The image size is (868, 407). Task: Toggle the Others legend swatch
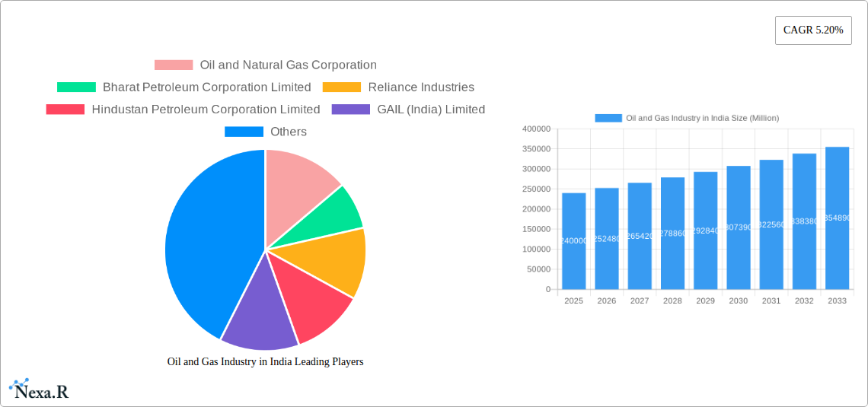pyautogui.click(x=244, y=132)
